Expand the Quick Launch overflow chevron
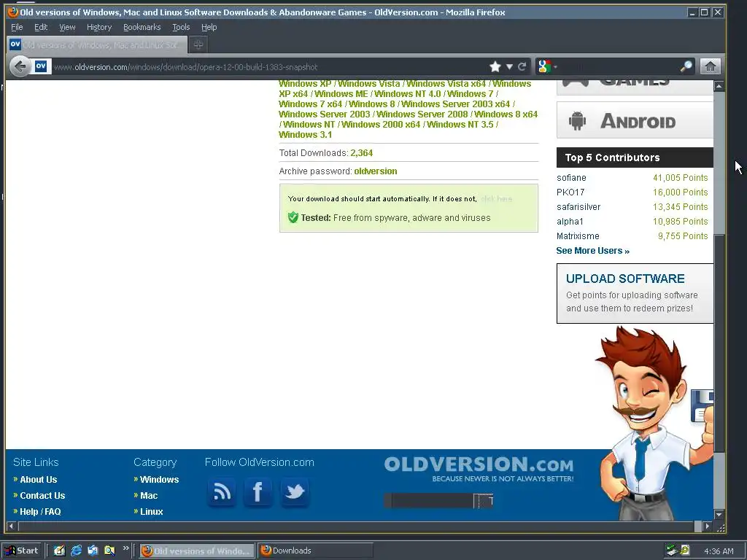This screenshot has width=747, height=560. (x=125, y=548)
